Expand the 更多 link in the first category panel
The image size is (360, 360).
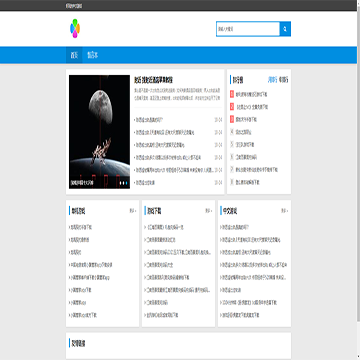(x=133, y=211)
